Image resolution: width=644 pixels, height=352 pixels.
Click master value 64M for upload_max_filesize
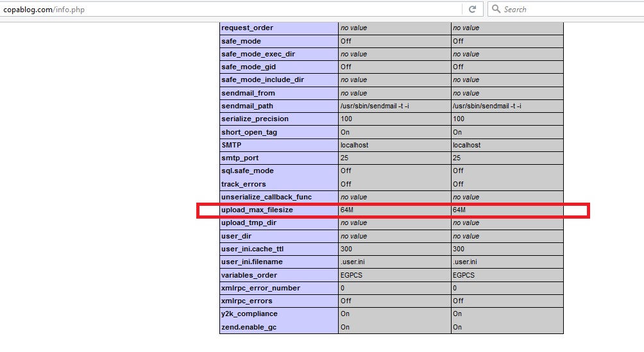[459, 210]
